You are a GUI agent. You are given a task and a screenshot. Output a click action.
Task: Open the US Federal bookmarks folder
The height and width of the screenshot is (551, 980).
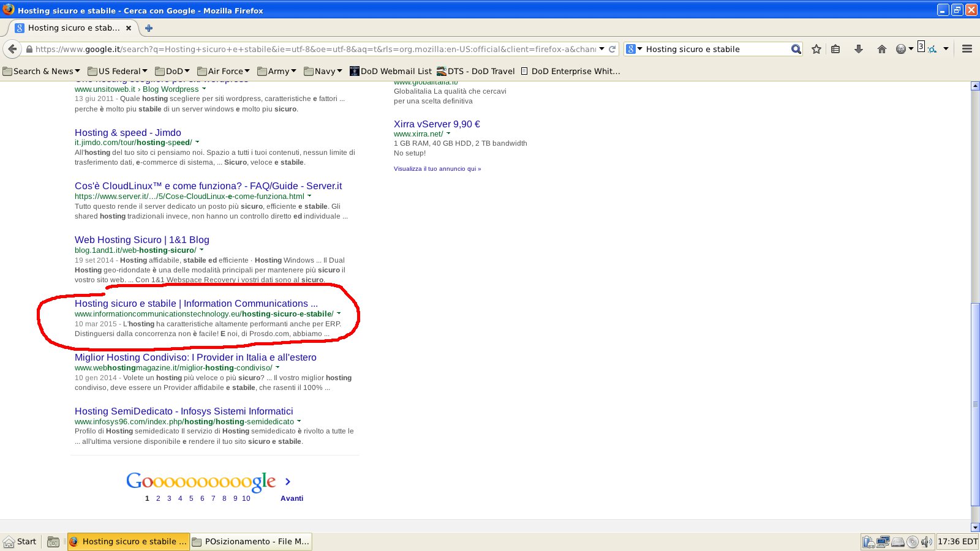tap(118, 71)
